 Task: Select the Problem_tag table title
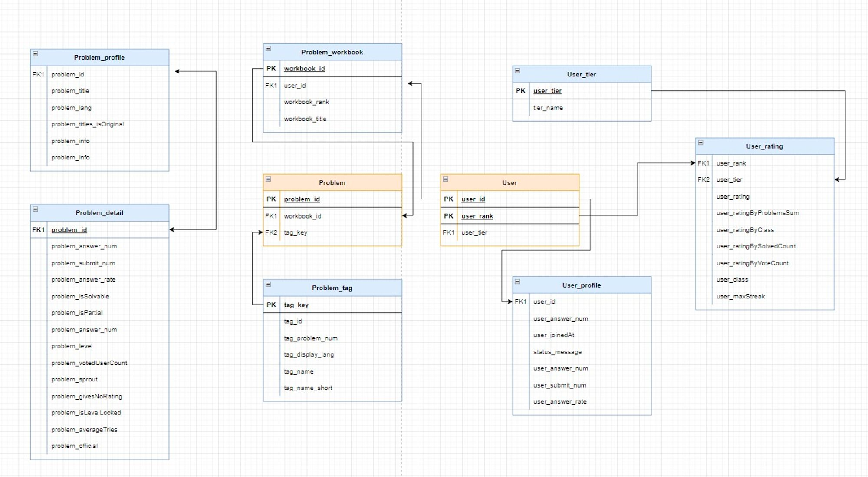332,288
